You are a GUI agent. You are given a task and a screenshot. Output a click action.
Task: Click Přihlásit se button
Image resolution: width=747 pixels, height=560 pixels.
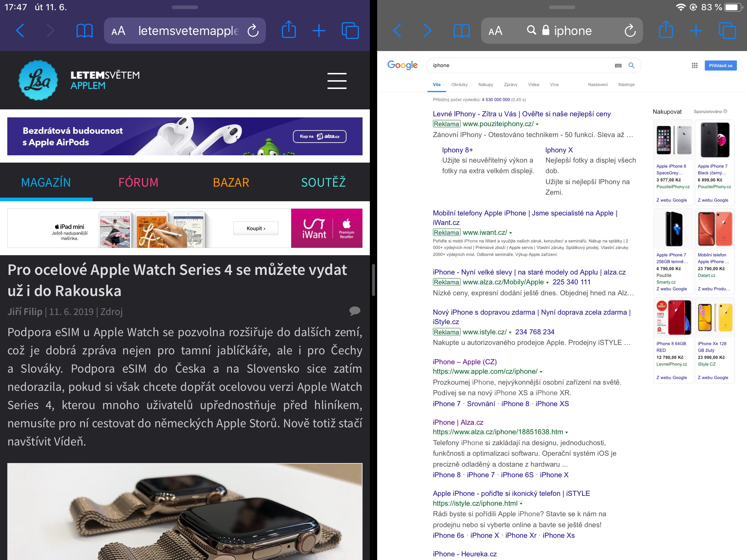720,66
